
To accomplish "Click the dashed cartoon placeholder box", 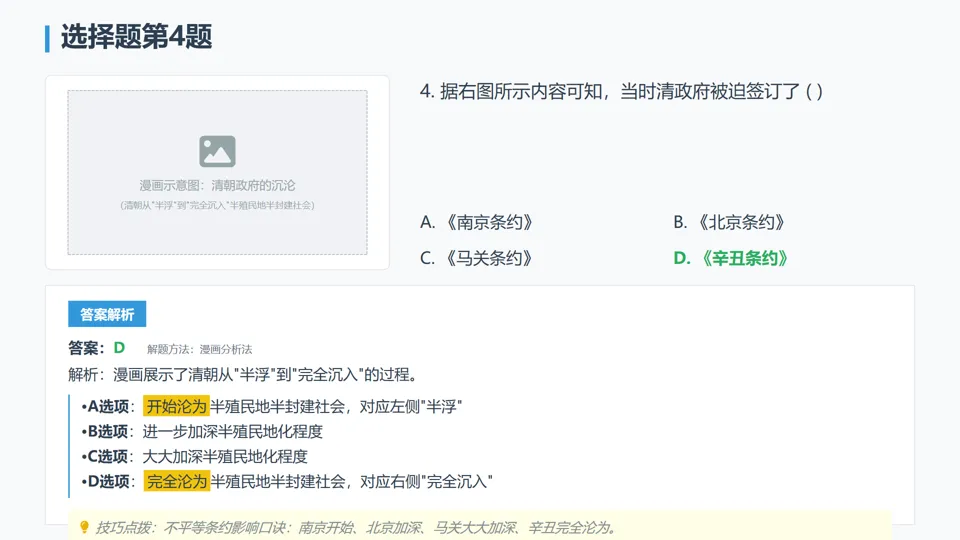I will (x=217, y=172).
